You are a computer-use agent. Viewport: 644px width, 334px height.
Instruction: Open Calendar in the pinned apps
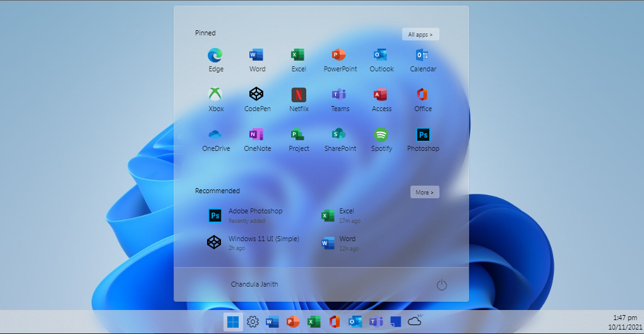pos(423,56)
